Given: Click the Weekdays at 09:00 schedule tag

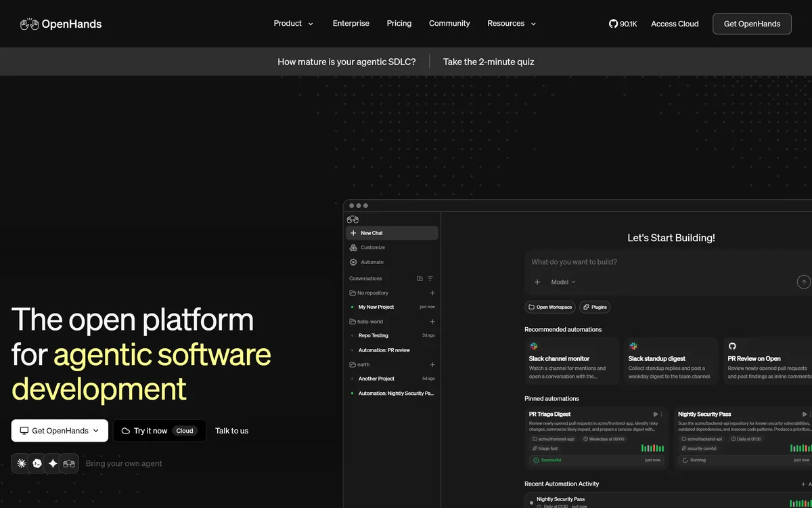Looking at the screenshot, I should tap(606, 439).
